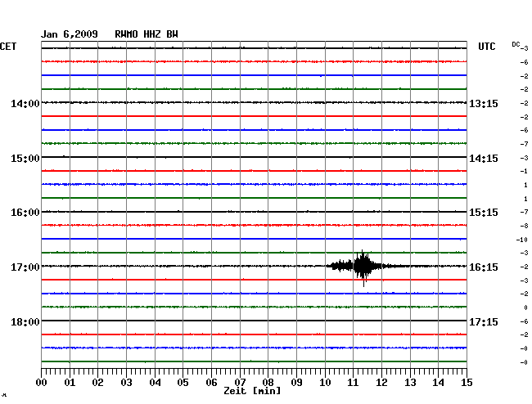Viewport: 532px width, 404px height.
Task: Click the DC offset value -1
Action: coord(524,171)
